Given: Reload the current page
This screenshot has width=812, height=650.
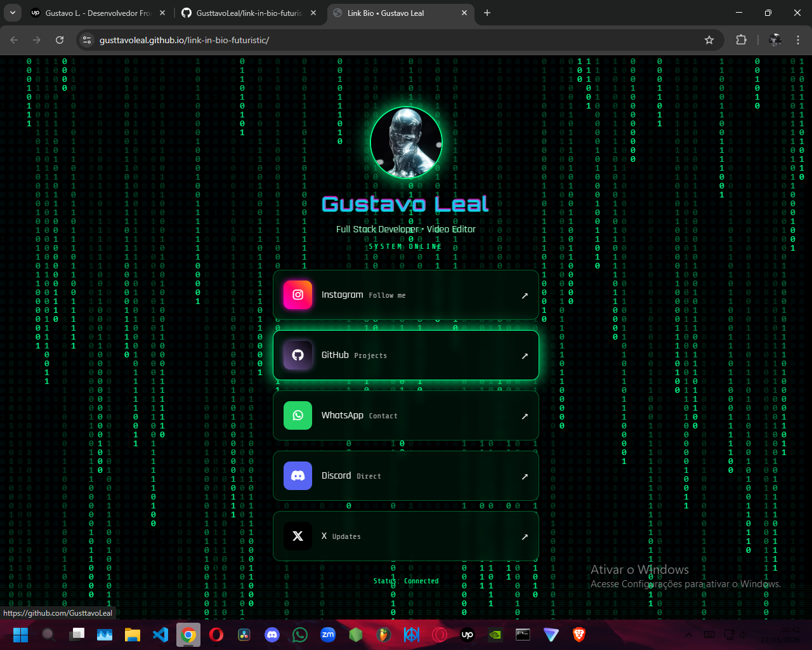Looking at the screenshot, I should coord(60,39).
